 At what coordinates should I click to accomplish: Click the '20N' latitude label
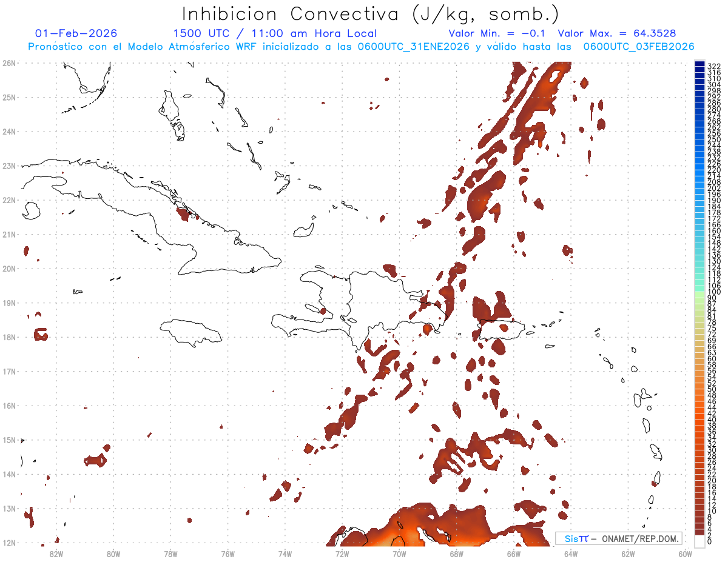click(x=9, y=269)
